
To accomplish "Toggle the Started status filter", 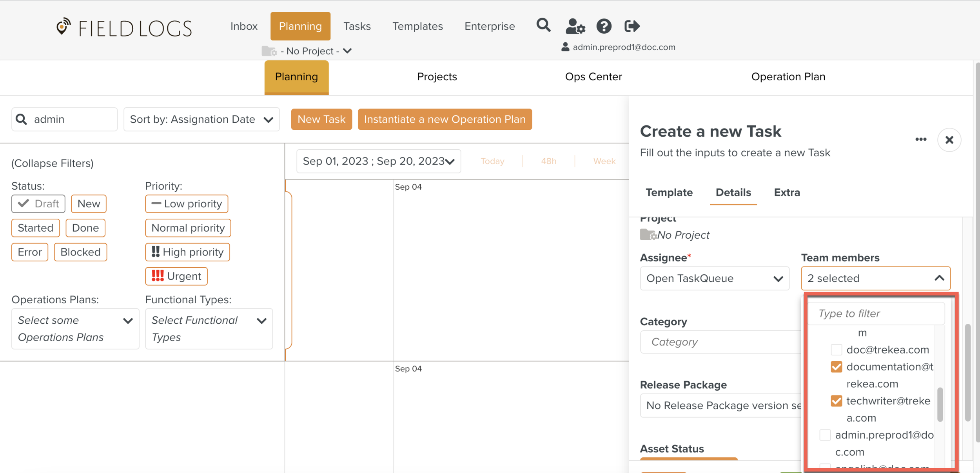I will (x=36, y=228).
